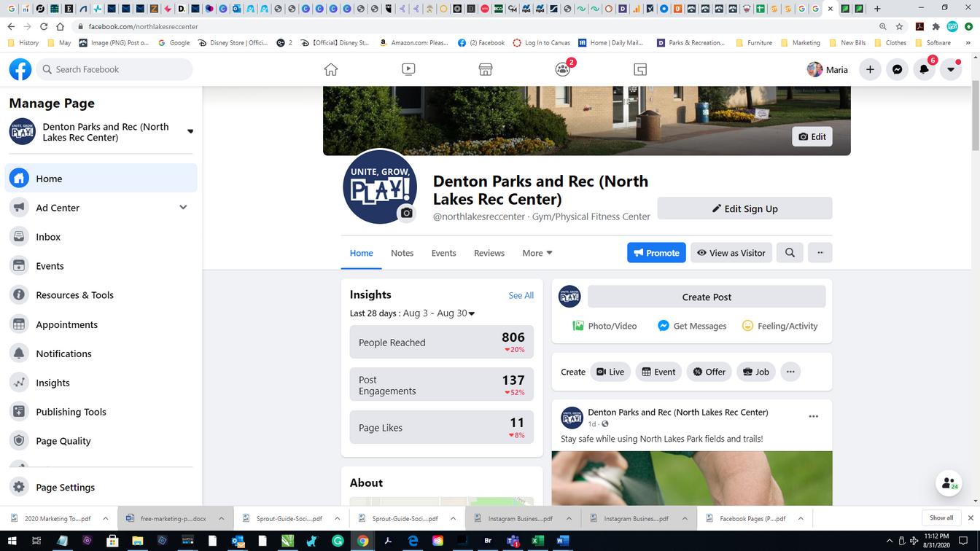Switch to the Notes tab
The width and height of the screenshot is (980, 551).
click(402, 253)
